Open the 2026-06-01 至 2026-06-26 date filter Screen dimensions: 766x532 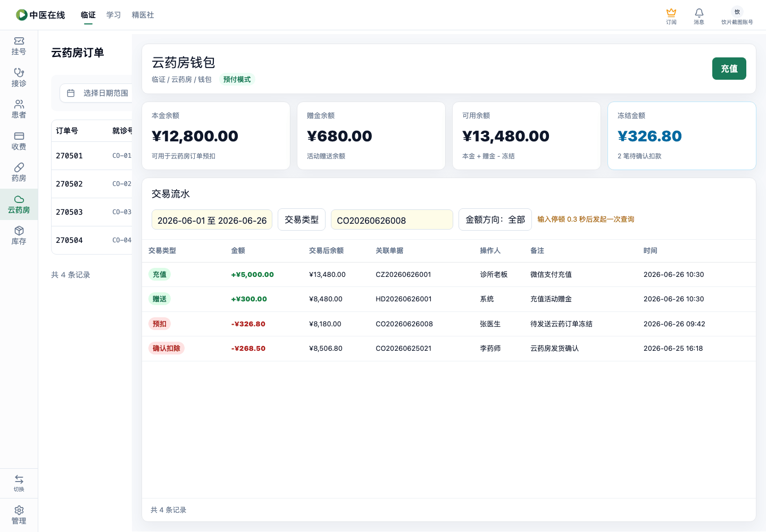click(x=212, y=219)
